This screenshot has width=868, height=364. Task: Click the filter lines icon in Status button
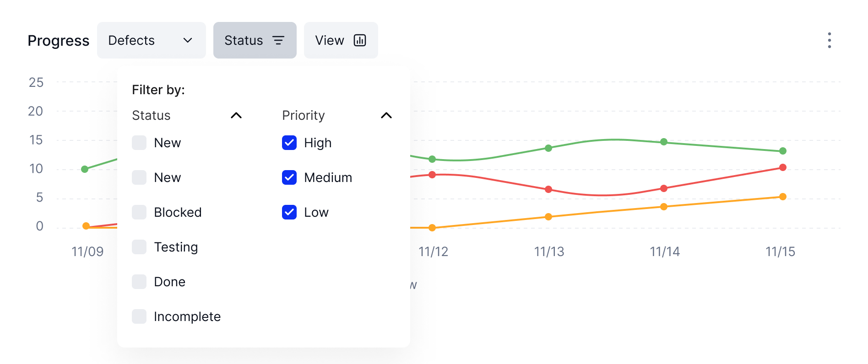click(278, 40)
